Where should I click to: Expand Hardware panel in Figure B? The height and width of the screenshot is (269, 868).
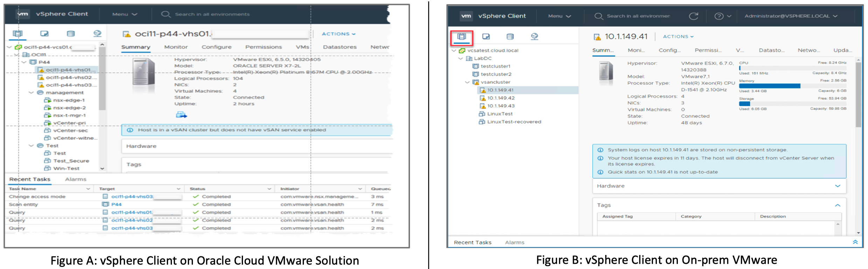(x=838, y=186)
